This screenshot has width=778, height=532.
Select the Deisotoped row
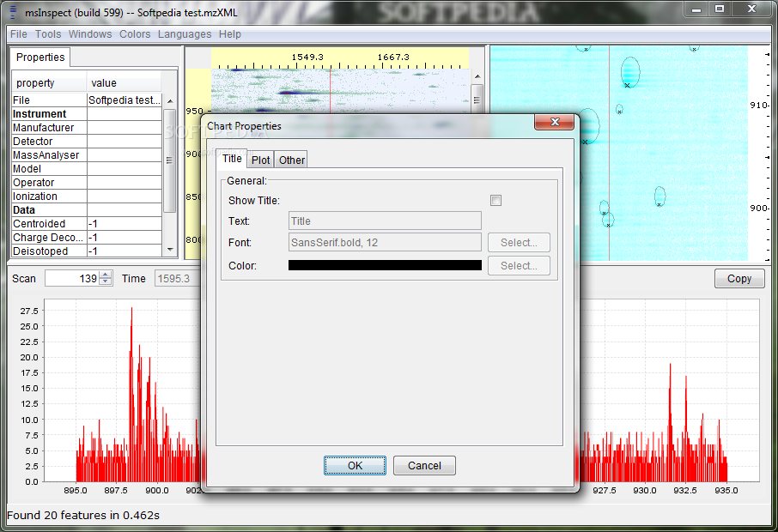[x=87, y=251]
